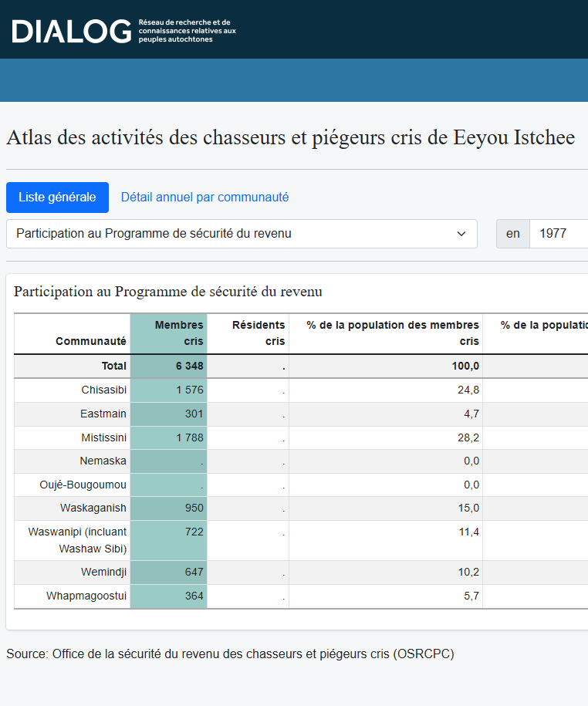Click the Mistissini row label
The image size is (588, 706).
coord(104,437)
